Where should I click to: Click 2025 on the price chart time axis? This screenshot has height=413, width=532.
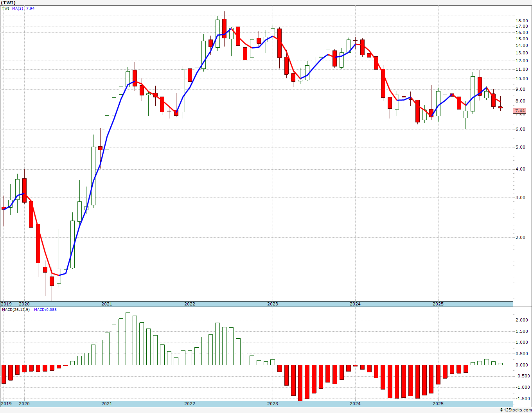[438, 304]
